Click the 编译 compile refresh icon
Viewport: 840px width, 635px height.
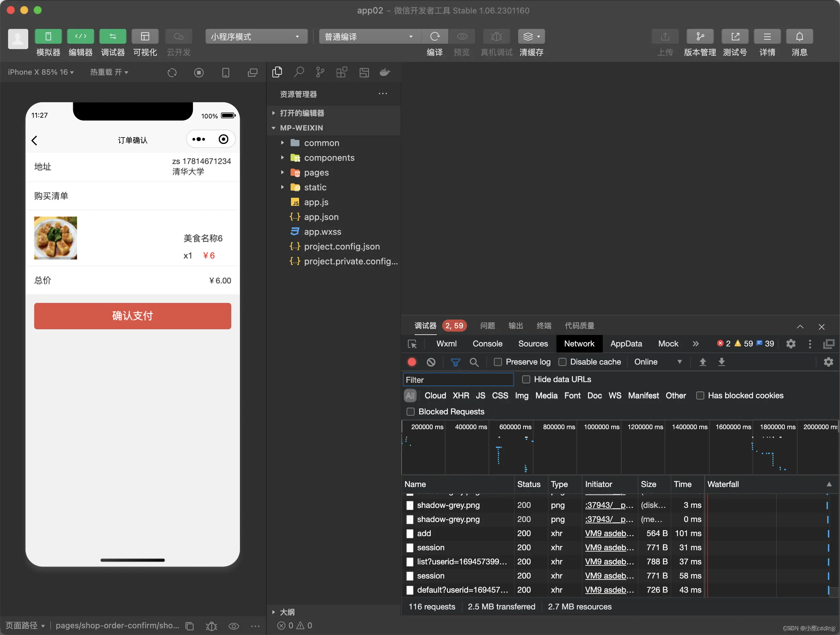pyautogui.click(x=434, y=36)
